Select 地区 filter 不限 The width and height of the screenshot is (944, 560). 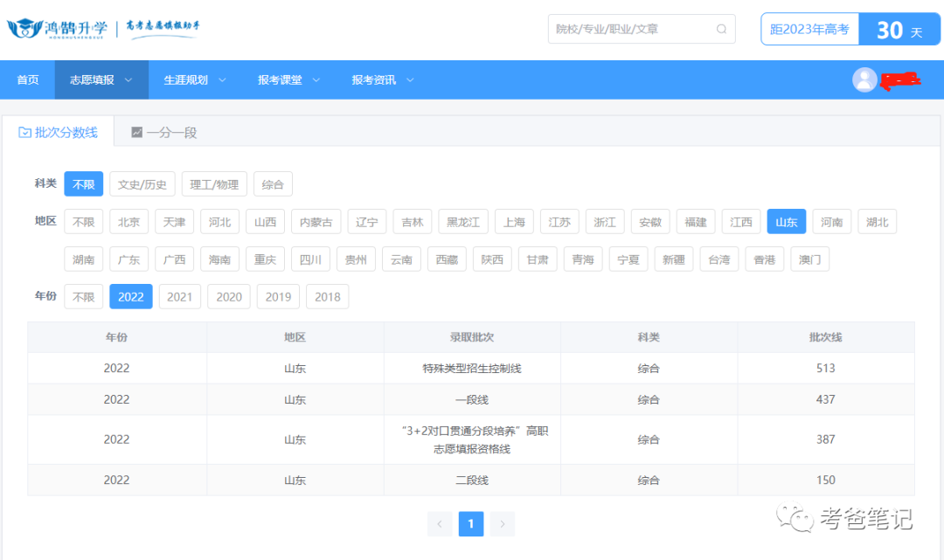pos(84,222)
